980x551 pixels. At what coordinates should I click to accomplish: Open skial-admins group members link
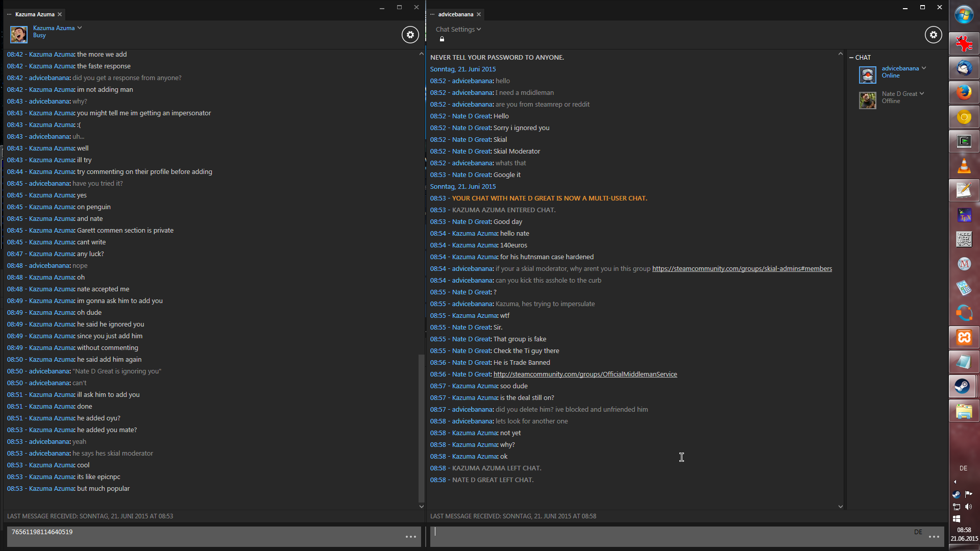point(742,269)
